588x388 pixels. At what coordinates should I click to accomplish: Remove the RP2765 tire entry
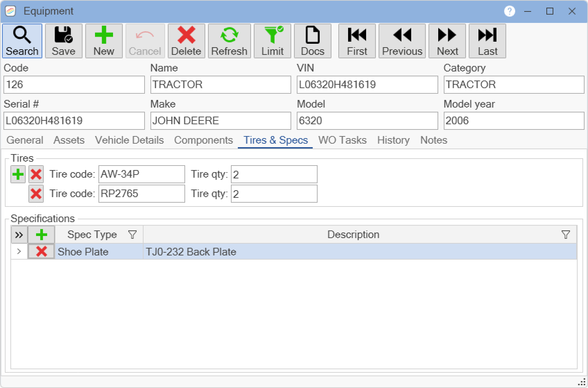[36, 194]
